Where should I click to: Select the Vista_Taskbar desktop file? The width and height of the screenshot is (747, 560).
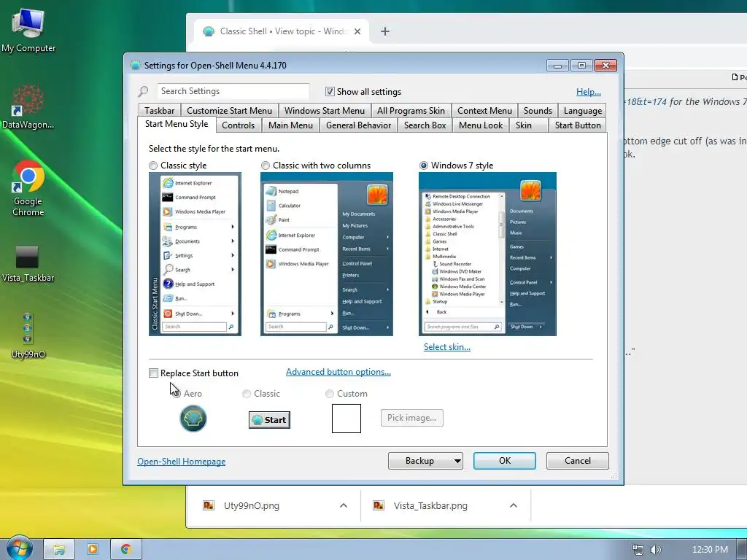click(28, 264)
